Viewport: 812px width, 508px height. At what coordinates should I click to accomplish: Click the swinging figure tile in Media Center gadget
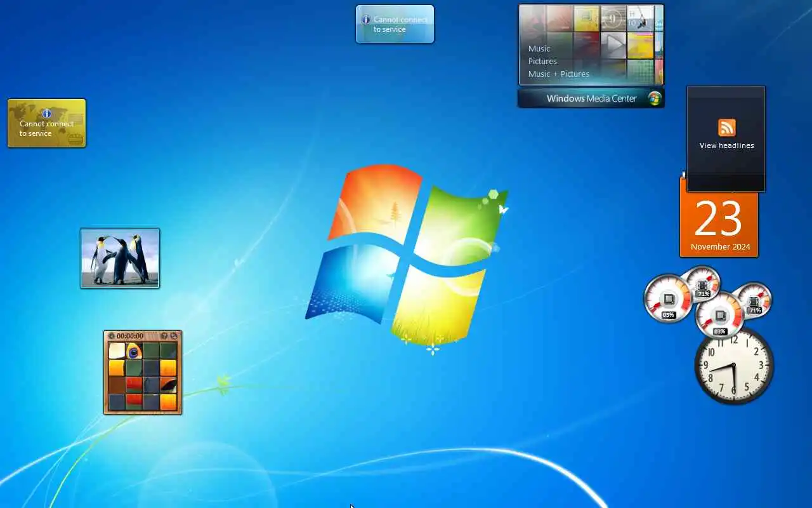[640, 18]
